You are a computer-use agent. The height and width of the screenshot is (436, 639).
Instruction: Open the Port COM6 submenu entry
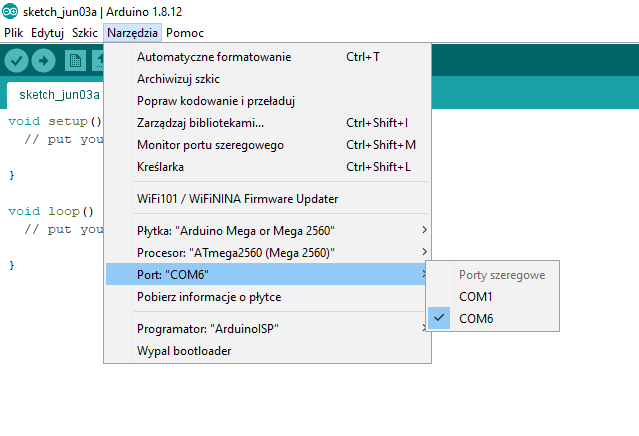click(x=267, y=274)
